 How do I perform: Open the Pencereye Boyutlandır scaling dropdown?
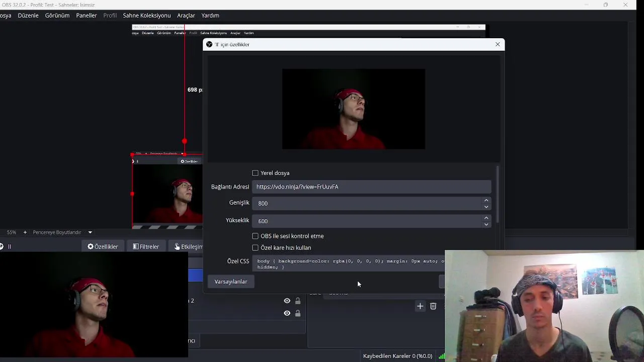pyautogui.click(x=62, y=232)
